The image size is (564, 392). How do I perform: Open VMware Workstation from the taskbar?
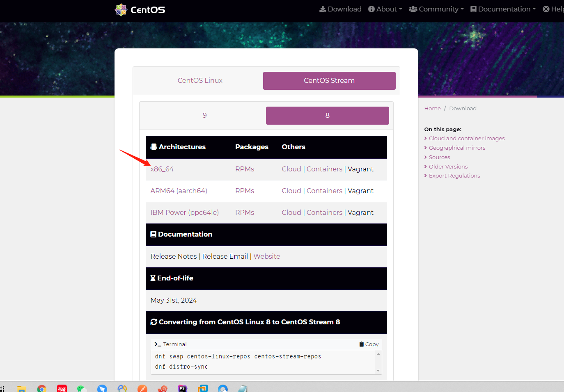[x=203, y=388]
